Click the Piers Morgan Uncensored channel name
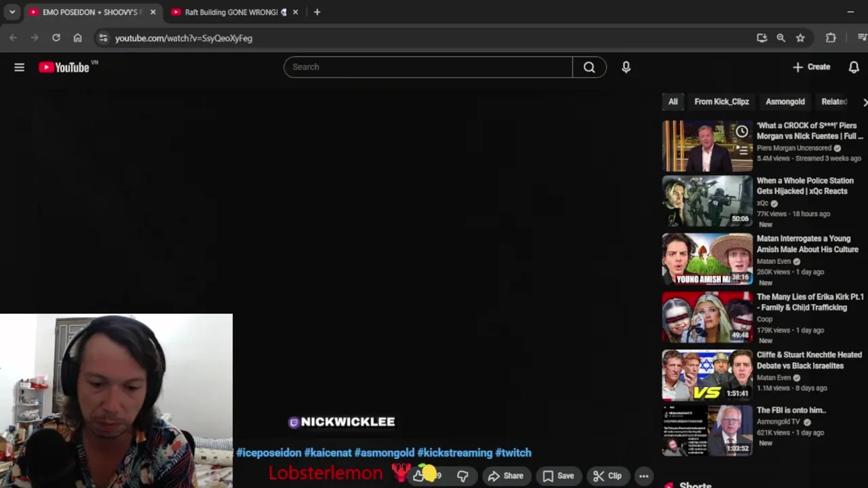 pyautogui.click(x=794, y=148)
